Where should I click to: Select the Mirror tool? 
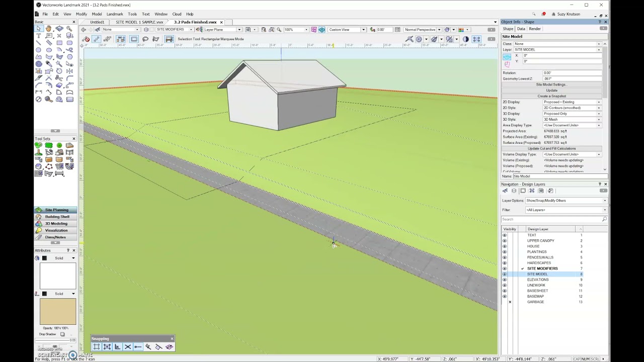[x=70, y=71]
